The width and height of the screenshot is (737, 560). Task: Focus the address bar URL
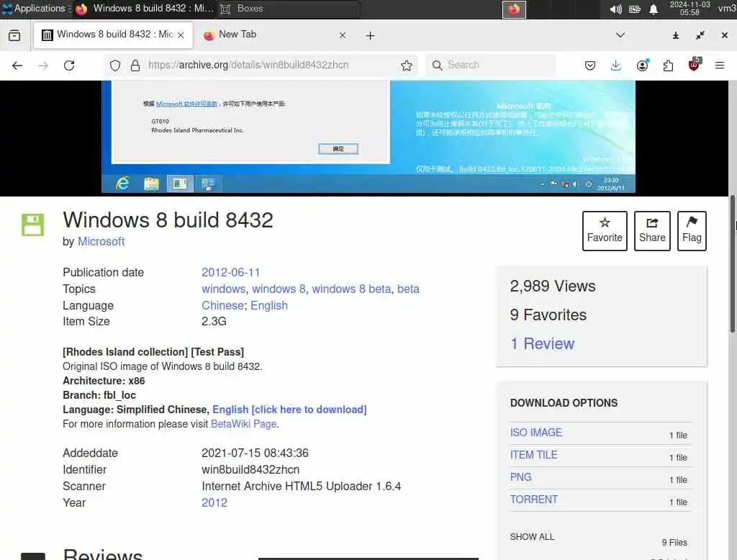[x=248, y=65]
